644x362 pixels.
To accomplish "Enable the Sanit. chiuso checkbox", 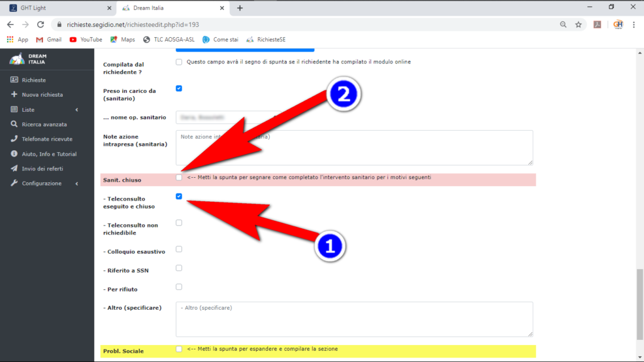I will [x=179, y=178].
